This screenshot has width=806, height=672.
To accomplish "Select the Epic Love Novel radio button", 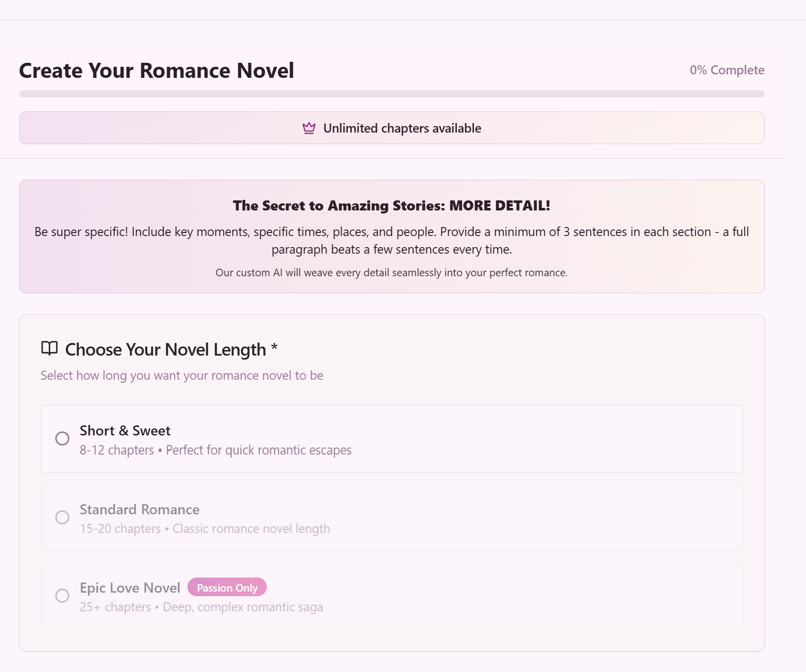I will (62, 596).
